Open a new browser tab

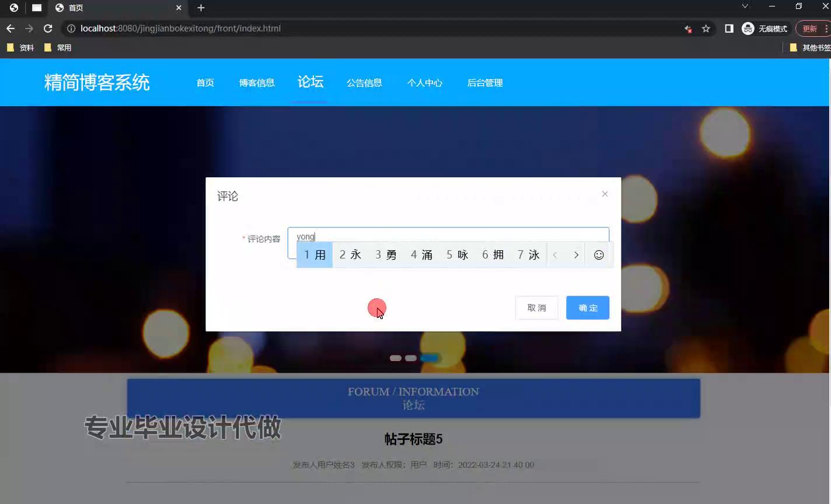click(x=201, y=8)
